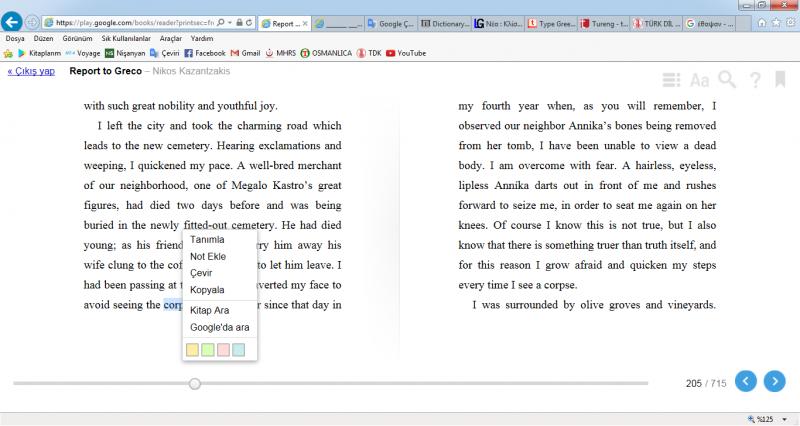This screenshot has height=426, width=800.
Task: Open the Gmail bookmark
Action: [x=245, y=53]
